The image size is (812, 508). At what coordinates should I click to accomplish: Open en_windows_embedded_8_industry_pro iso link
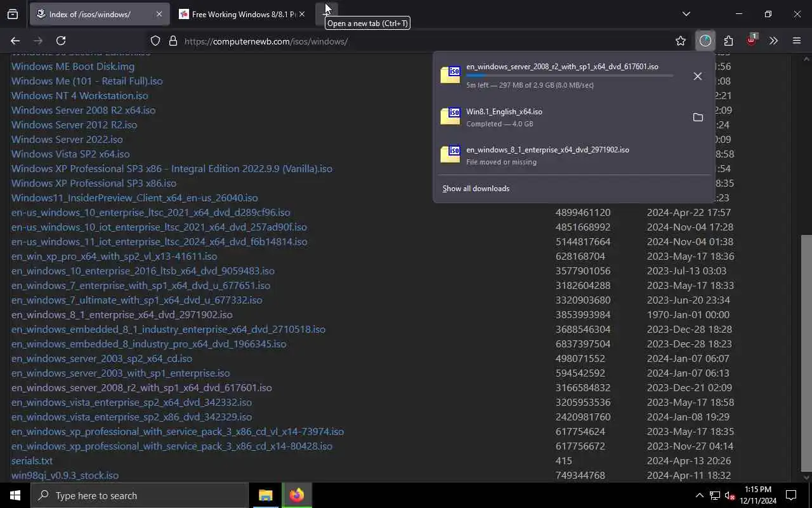[148, 344]
